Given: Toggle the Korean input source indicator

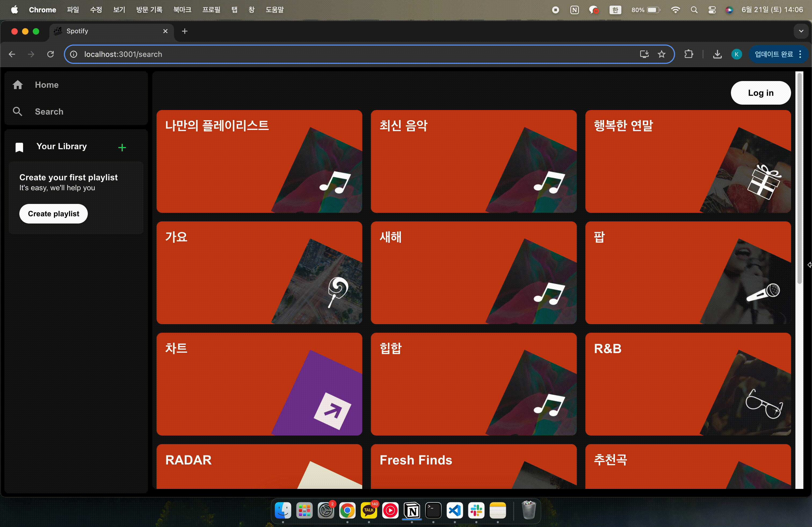Looking at the screenshot, I should (615, 10).
